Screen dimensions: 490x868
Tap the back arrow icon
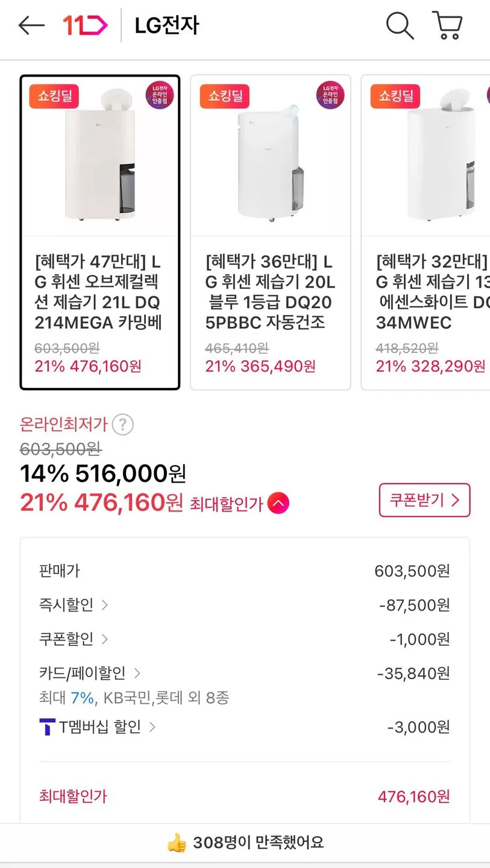[x=31, y=25]
